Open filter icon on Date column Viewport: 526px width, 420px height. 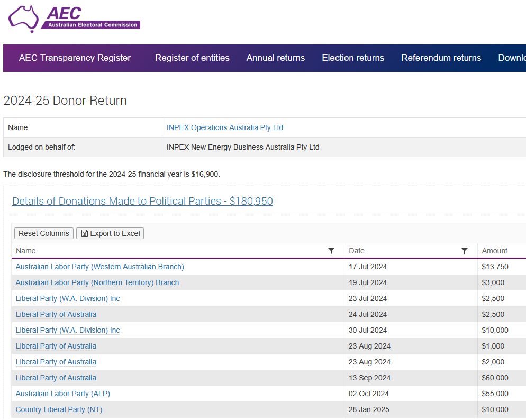[465, 251]
